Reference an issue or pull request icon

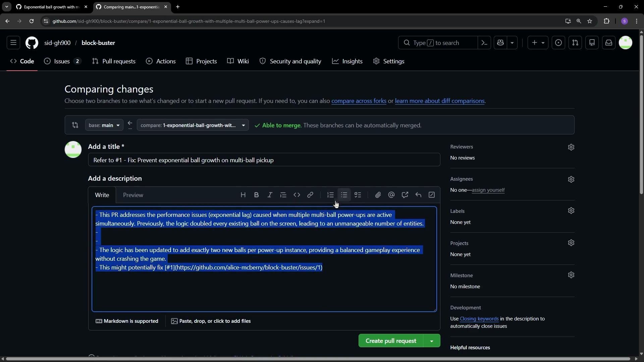[x=405, y=195]
